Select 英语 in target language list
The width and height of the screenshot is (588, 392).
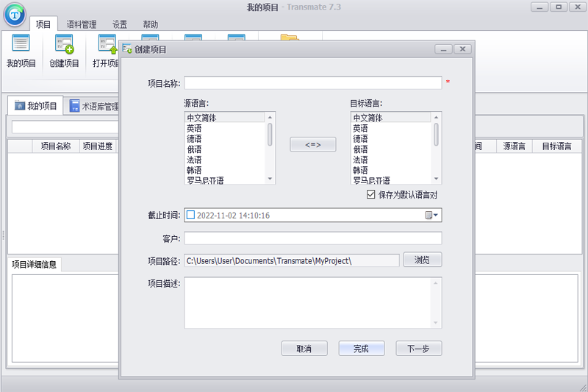point(391,128)
